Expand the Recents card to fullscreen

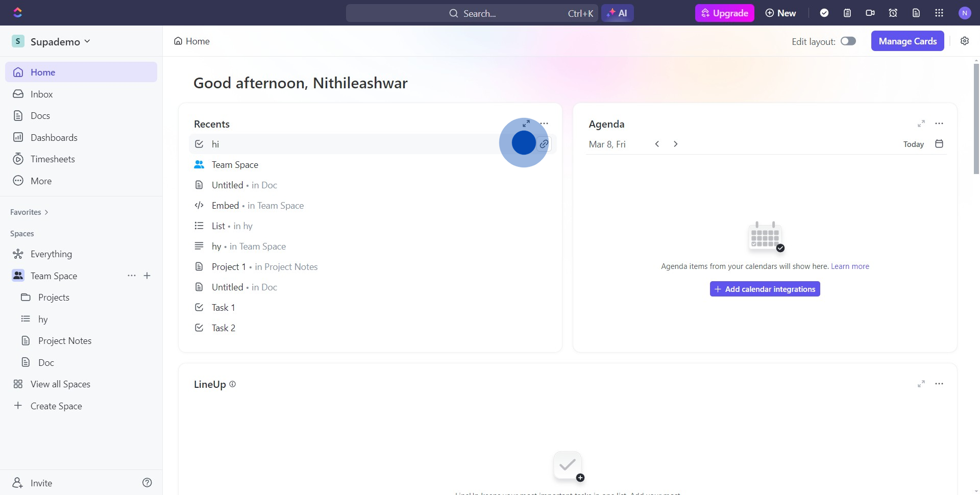click(526, 123)
